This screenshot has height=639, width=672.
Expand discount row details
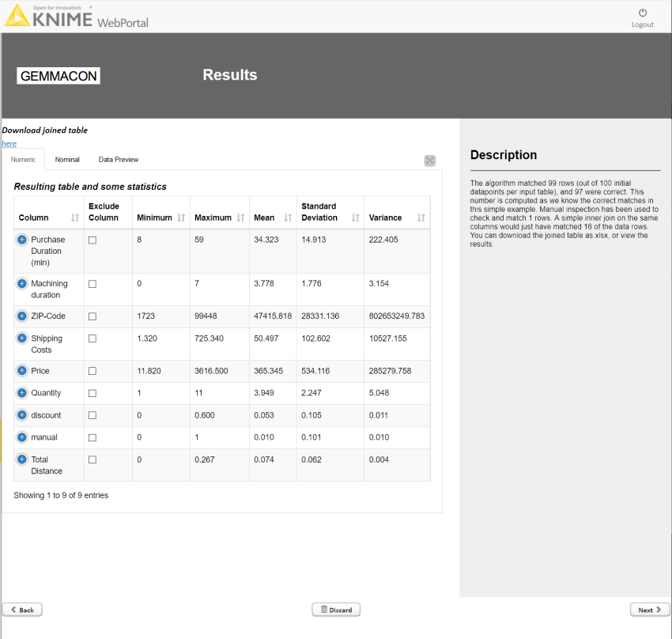22,415
